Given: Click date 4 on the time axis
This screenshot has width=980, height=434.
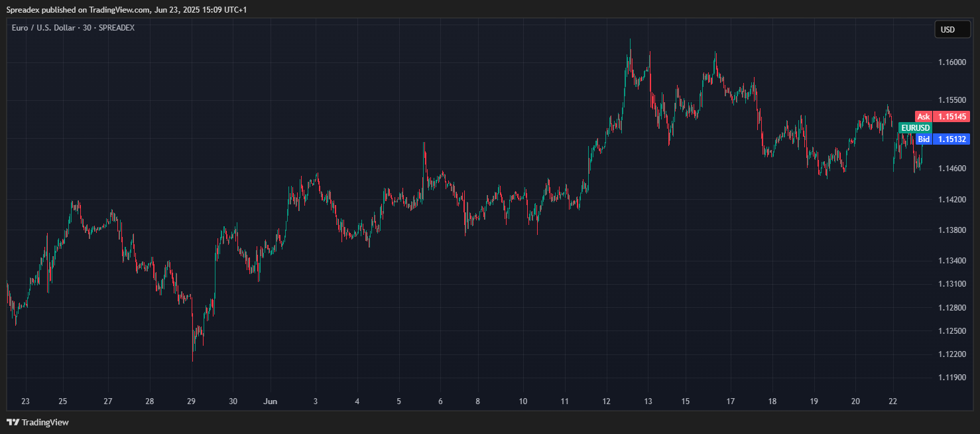Looking at the screenshot, I should point(357,401).
